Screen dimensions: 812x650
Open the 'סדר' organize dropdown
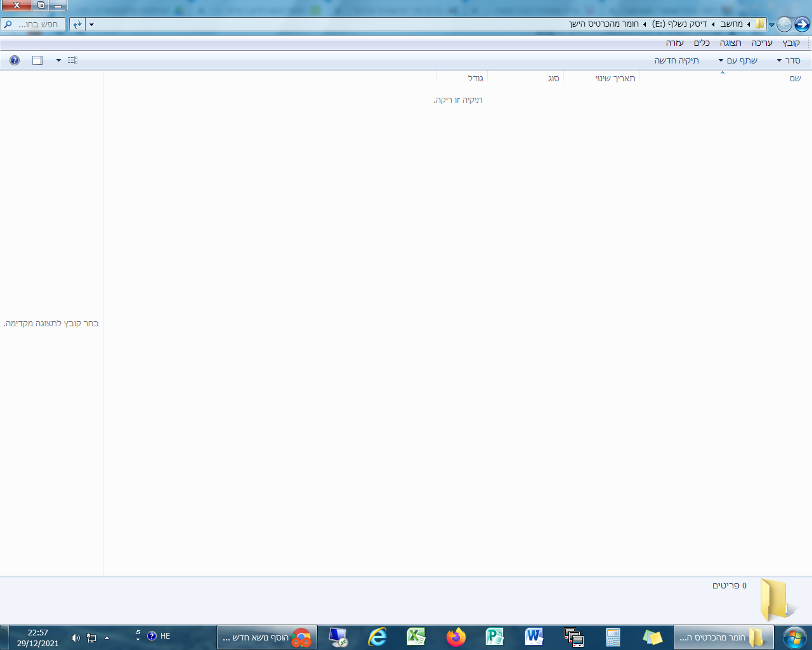click(x=789, y=60)
